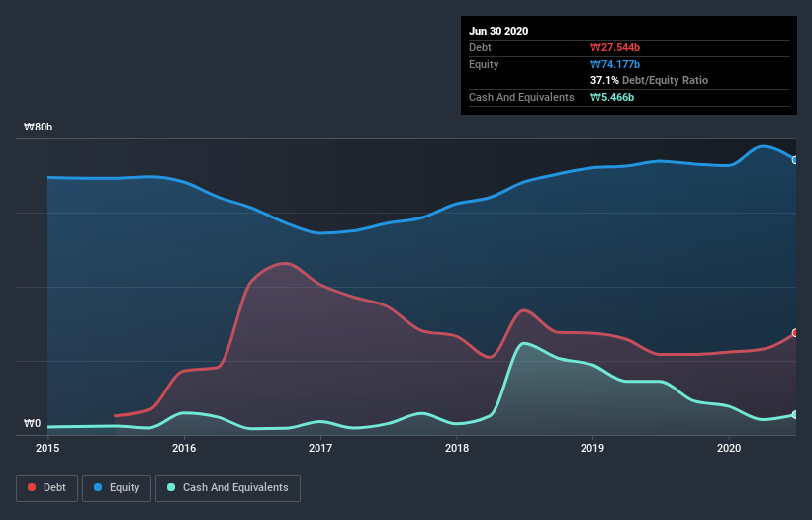Click the blue Equity legend dot
812x520 pixels.
click(x=98, y=487)
